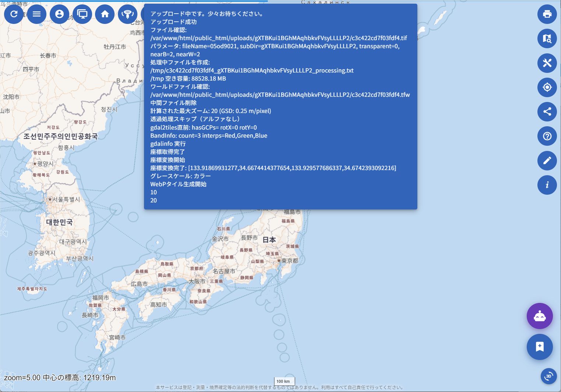Click the reload/refresh round button

coord(14,14)
